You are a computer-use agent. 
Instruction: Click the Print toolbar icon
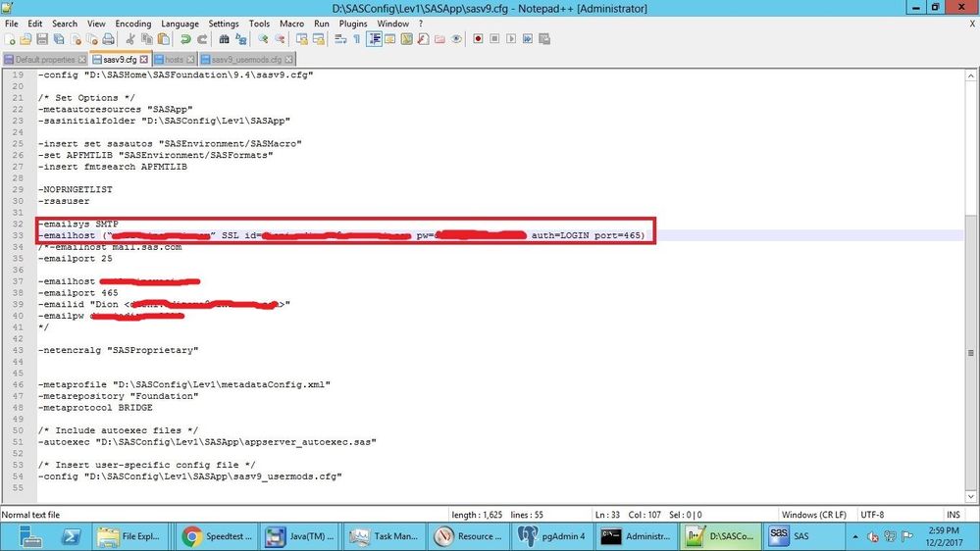(x=108, y=39)
